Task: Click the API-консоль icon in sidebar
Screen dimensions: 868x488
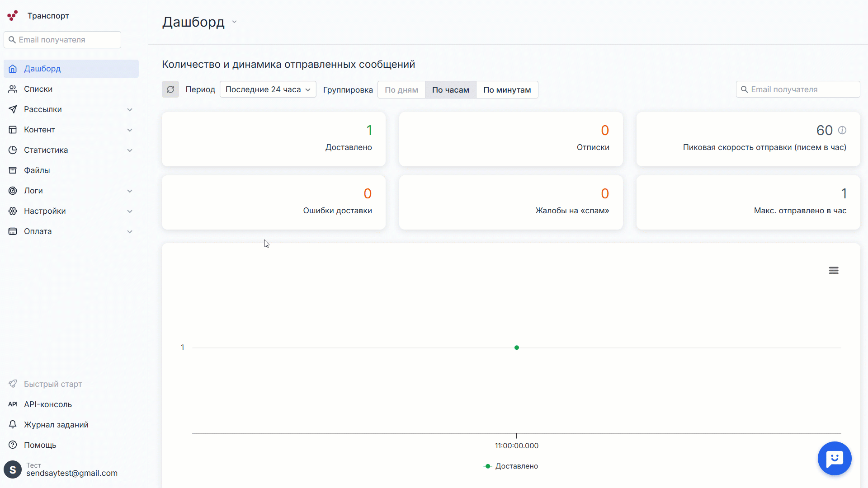Action: click(x=13, y=404)
